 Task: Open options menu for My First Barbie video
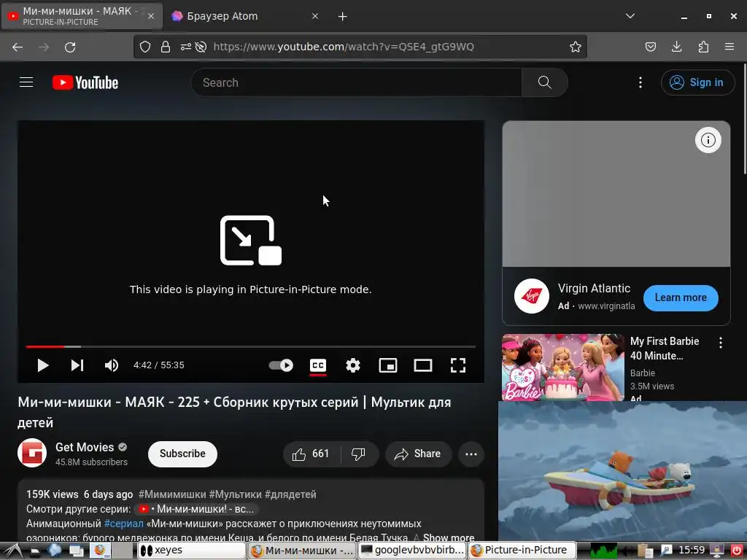pos(720,343)
